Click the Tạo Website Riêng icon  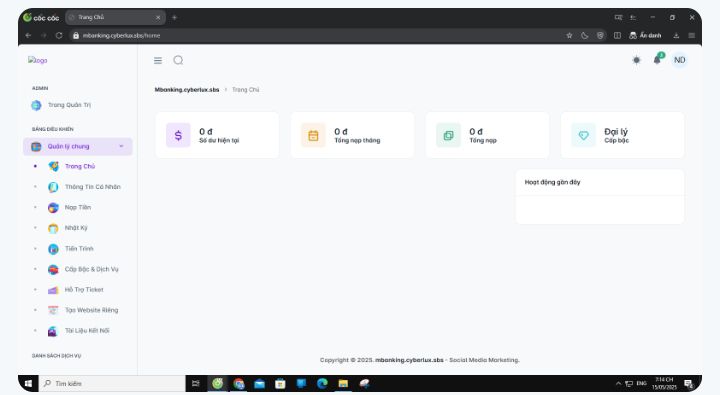53,310
